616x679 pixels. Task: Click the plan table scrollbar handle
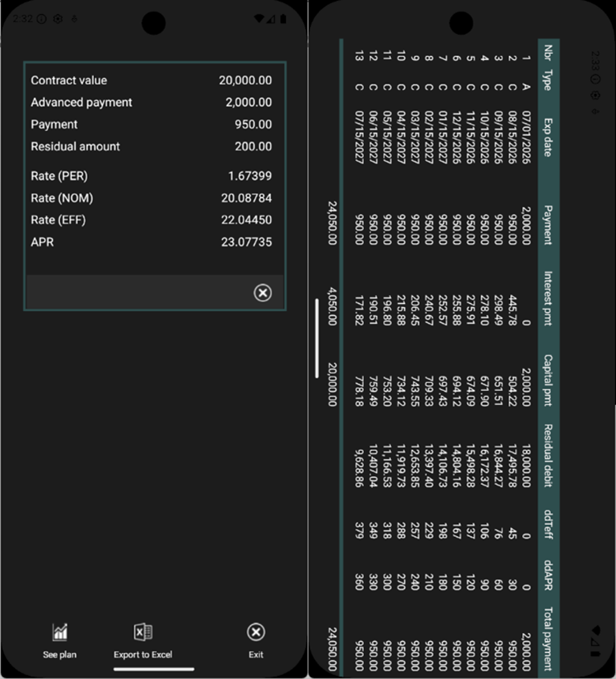pos(317,338)
